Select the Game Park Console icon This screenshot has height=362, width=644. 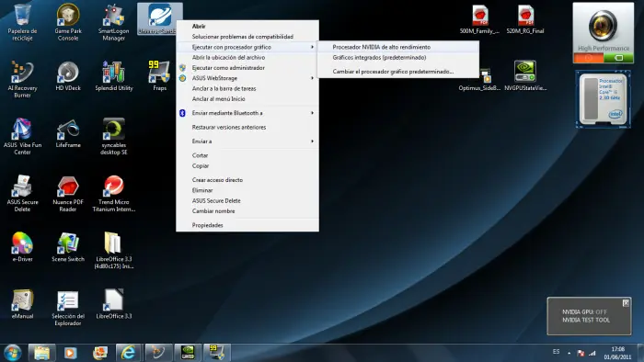(x=68, y=23)
